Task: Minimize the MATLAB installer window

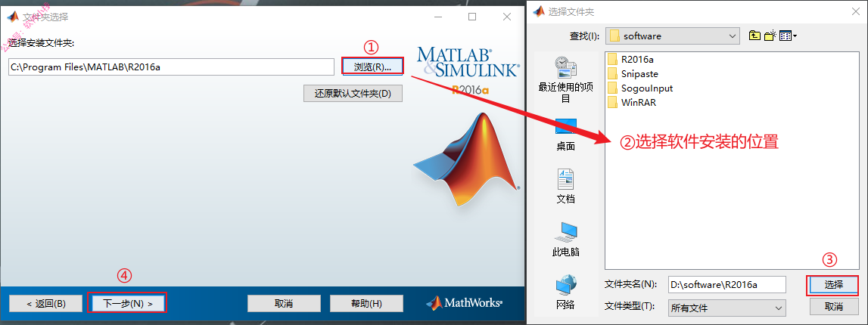Action: coord(437,17)
